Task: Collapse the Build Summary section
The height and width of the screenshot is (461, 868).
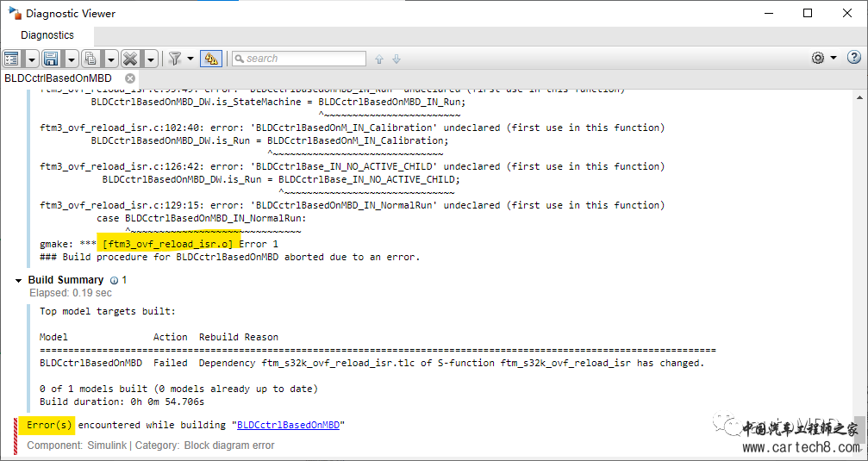Action: pyautogui.click(x=19, y=281)
